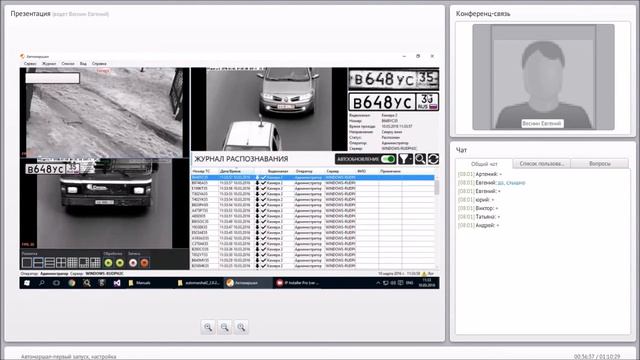Open the Windows Start menu
640x360 pixels.
point(27,283)
